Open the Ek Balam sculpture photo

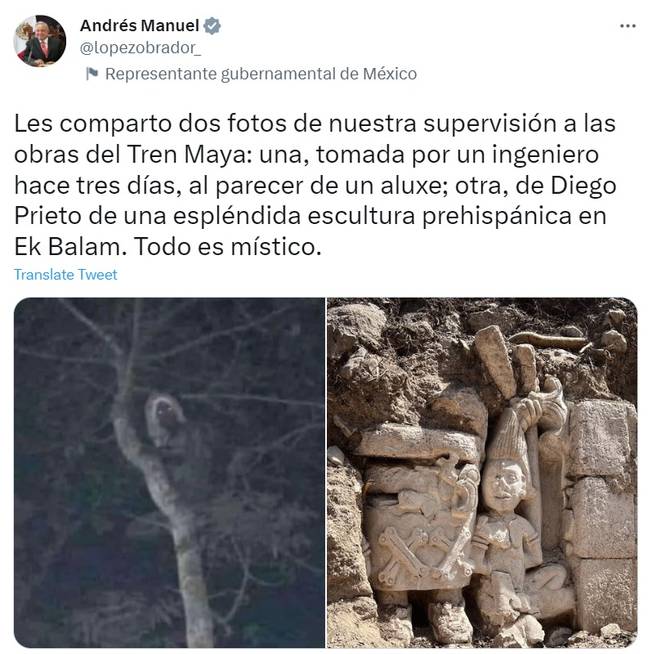[x=482, y=472]
